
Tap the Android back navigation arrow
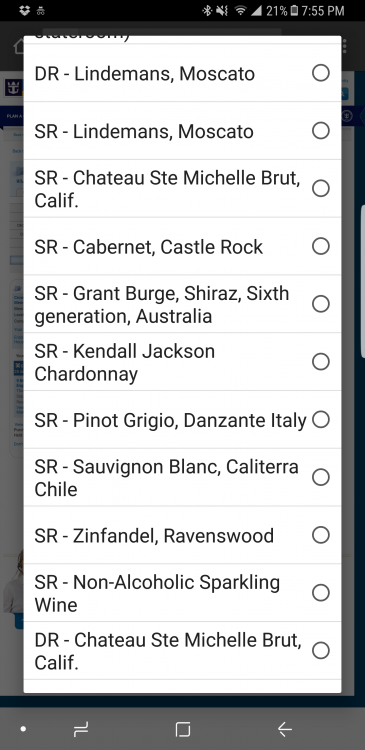tap(285, 729)
